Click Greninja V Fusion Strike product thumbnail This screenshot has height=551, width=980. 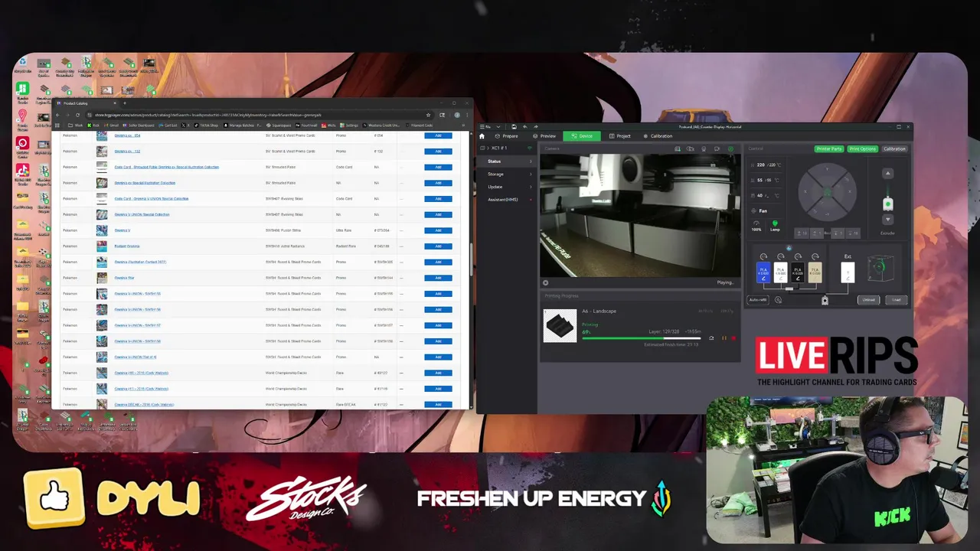101,230
